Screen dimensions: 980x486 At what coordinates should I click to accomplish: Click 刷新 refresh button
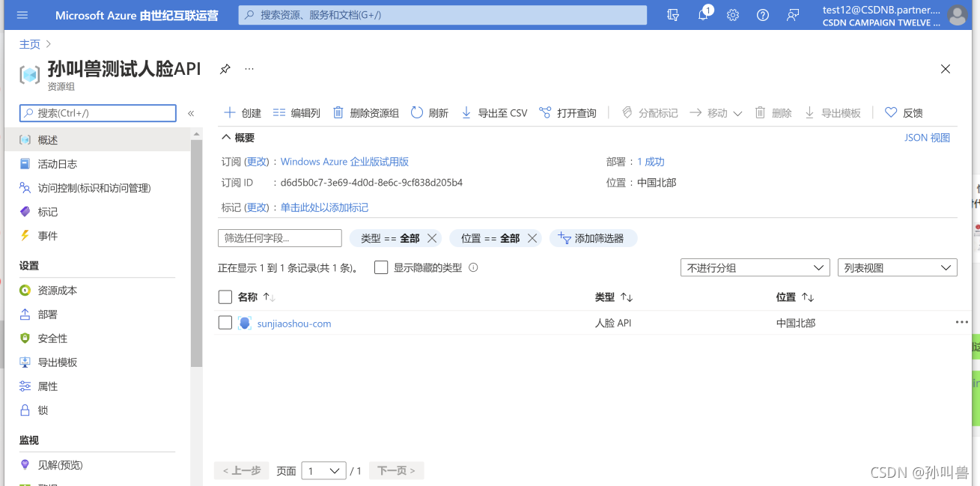pos(430,113)
